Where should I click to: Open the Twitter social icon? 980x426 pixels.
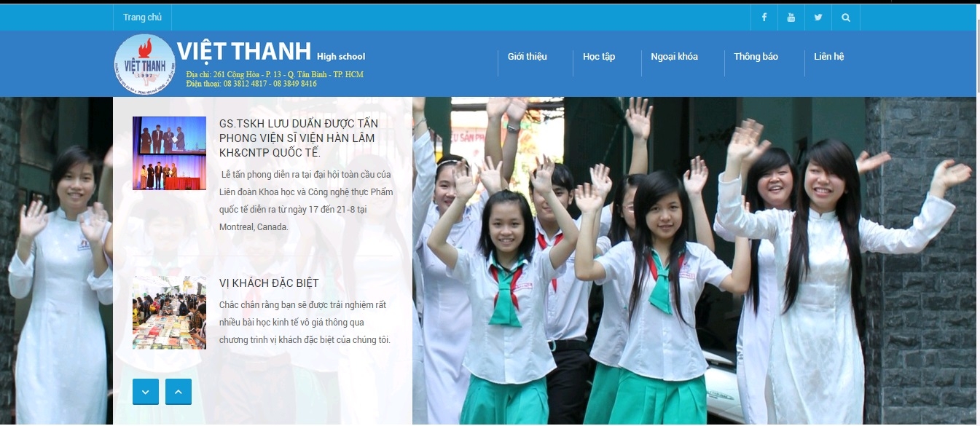(818, 17)
